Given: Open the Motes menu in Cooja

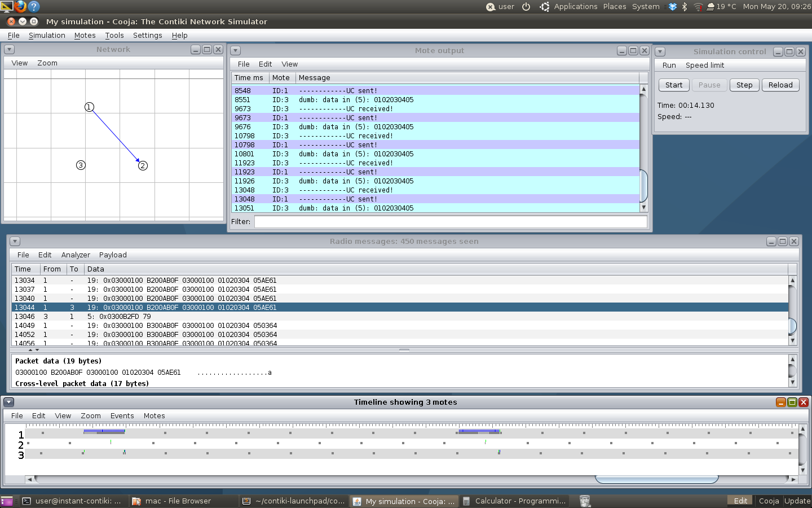Looking at the screenshot, I should [x=85, y=35].
